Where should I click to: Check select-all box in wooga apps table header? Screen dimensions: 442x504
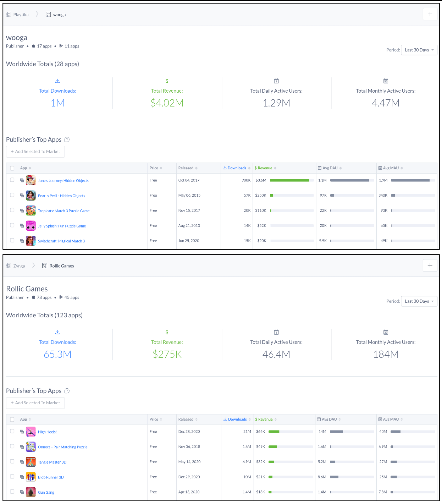(12, 168)
